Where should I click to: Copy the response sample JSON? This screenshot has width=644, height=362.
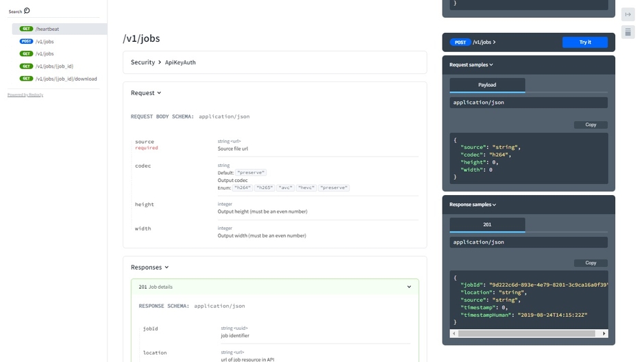pos(590,263)
